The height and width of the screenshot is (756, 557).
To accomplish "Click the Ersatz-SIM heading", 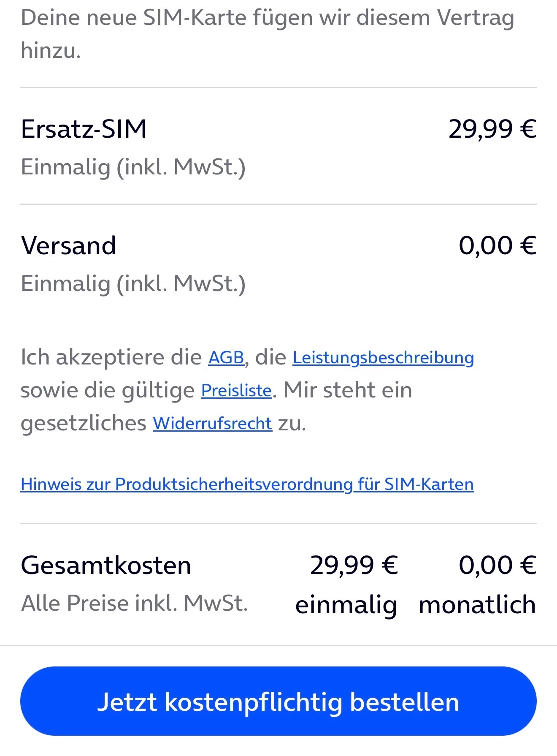I will pyautogui.click(x=84, y=129).
